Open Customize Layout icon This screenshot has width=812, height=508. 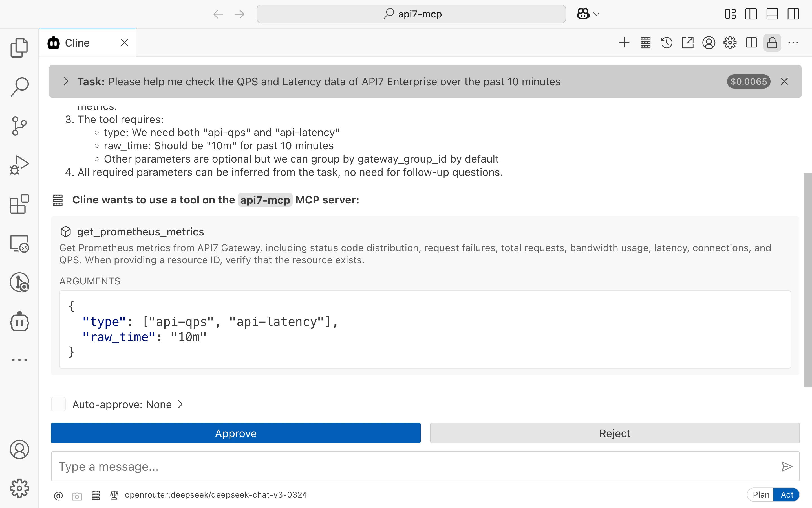coord(730,14)
